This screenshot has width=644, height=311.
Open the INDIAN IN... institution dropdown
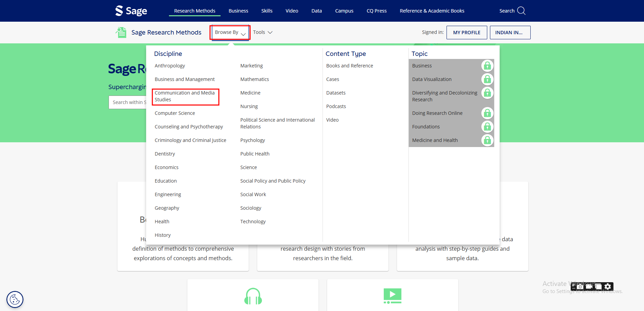click(510, 33)
